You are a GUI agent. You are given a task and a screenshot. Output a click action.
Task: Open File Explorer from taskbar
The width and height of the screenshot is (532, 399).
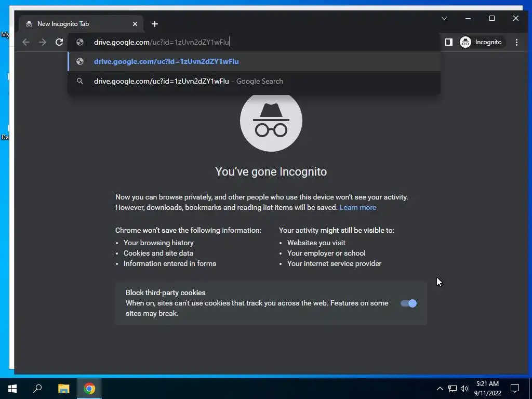[x=63, y=389]
